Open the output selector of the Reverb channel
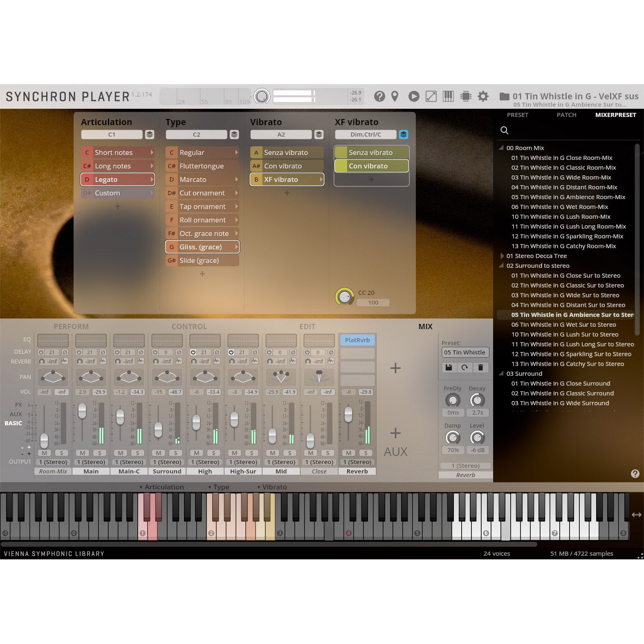Image resolution: width=644 pixels, height=644 pixels. [357, 462]
